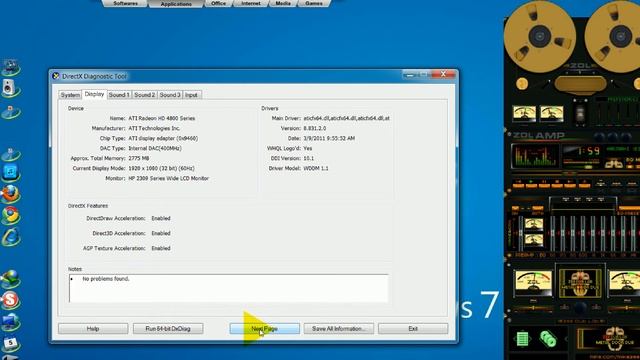Open Office tab in the top launcher bar
Screen dimensions: 640x360
[218, 3]
